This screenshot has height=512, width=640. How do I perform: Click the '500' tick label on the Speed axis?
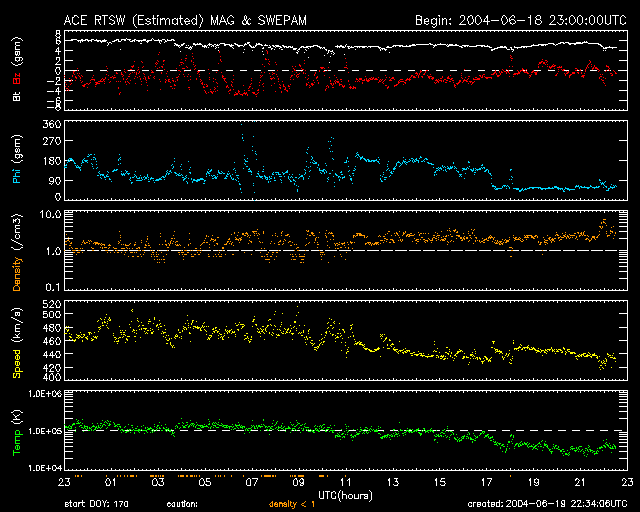click(52, 314)
